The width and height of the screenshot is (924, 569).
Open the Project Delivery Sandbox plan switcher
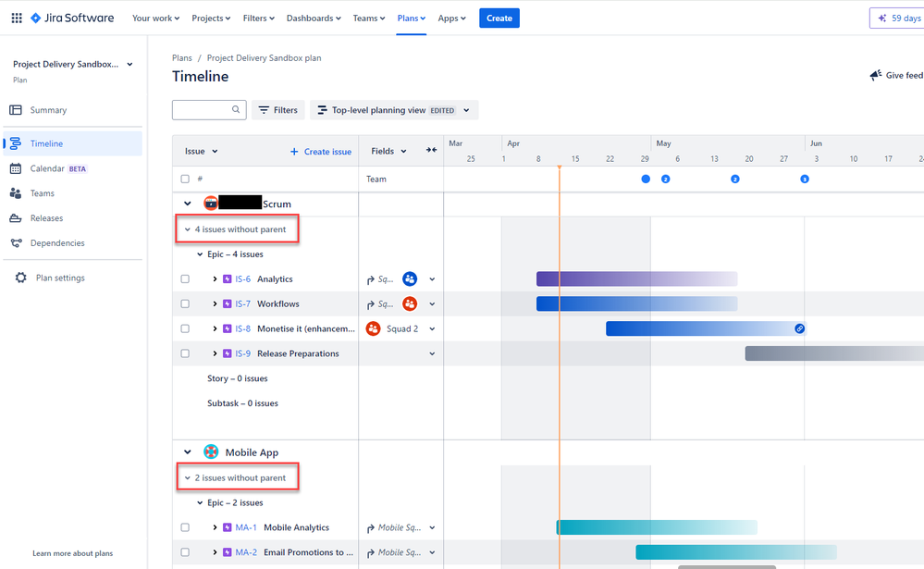click(72, 64)
